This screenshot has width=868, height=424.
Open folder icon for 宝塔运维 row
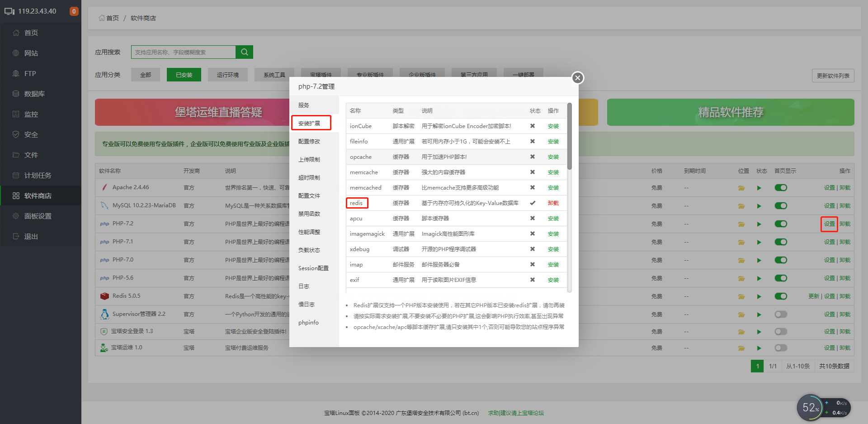pos(741,348)
